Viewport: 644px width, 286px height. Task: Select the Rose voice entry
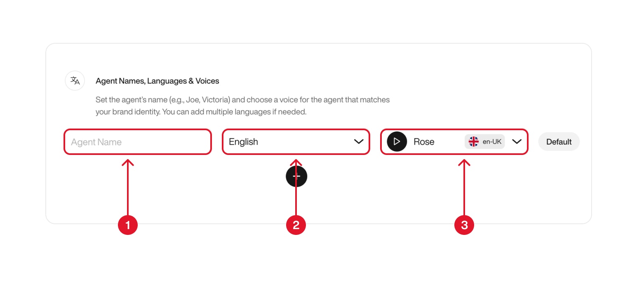coord(424,141)
